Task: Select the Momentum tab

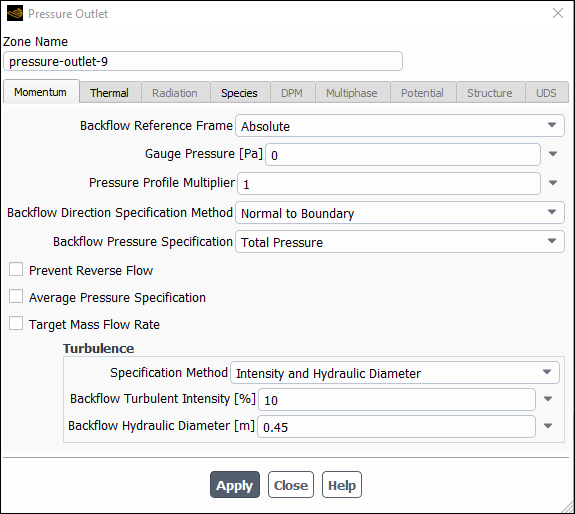Action: (x=41, y=92)
